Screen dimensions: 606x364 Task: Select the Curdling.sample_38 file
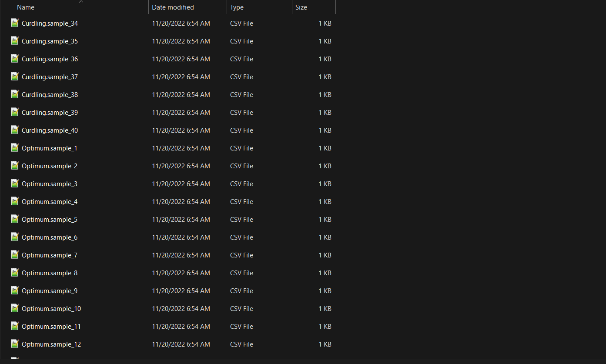(x=50, y=94)
